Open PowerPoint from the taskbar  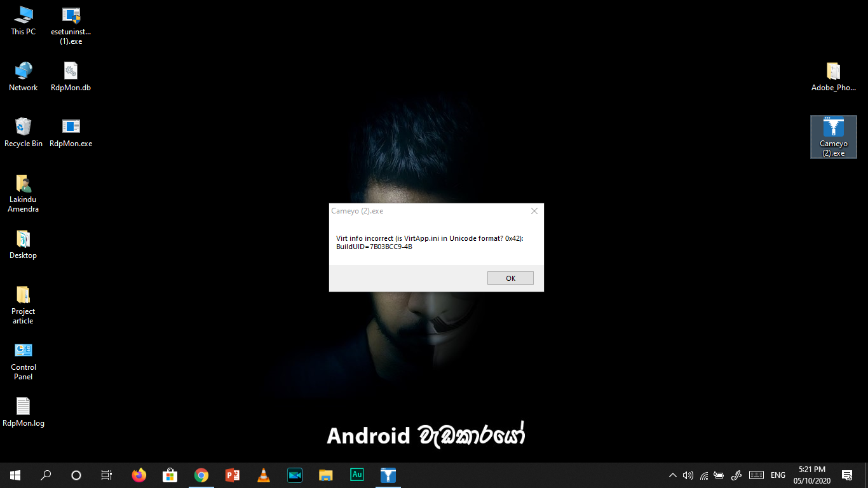[x=232, y=475]
